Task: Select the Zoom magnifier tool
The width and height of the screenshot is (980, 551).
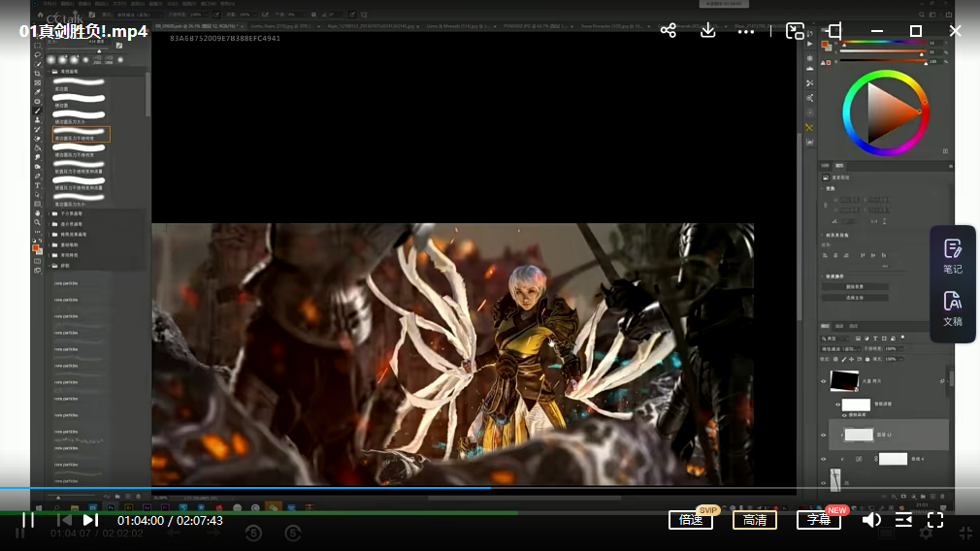Action: [x=38, y=222]
